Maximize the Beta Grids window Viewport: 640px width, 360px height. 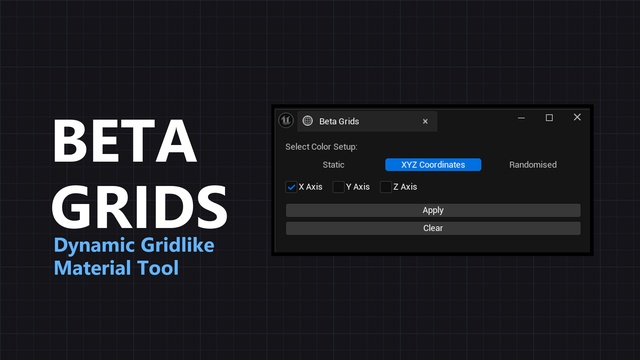pyautogui.click(x=549, y=118)
